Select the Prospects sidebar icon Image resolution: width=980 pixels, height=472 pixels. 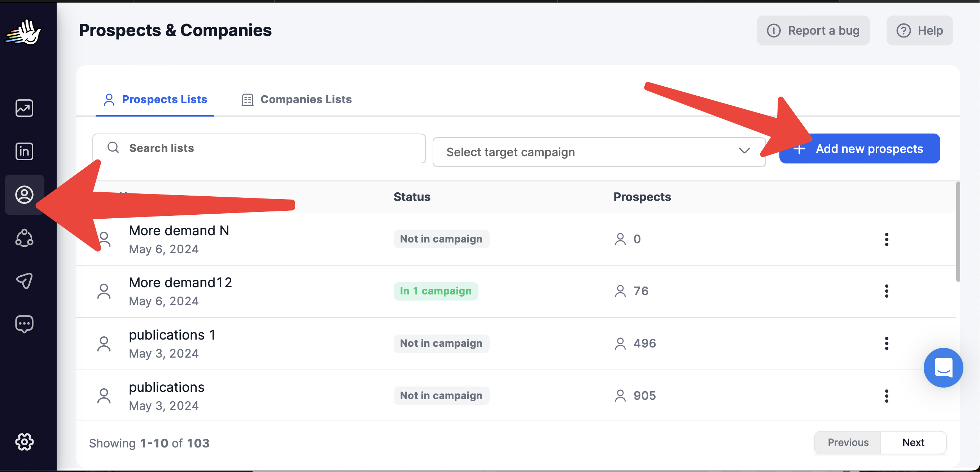[x=24, y=195]
